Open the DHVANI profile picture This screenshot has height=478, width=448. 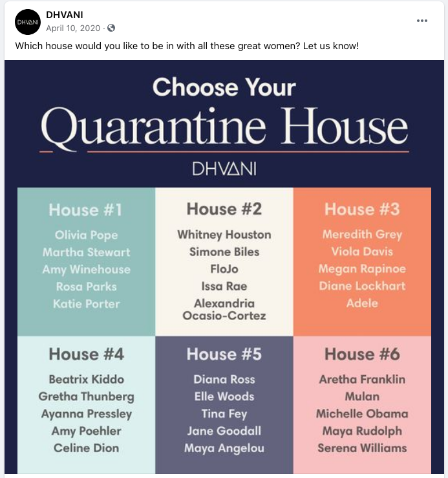click(x=27, y=22)
